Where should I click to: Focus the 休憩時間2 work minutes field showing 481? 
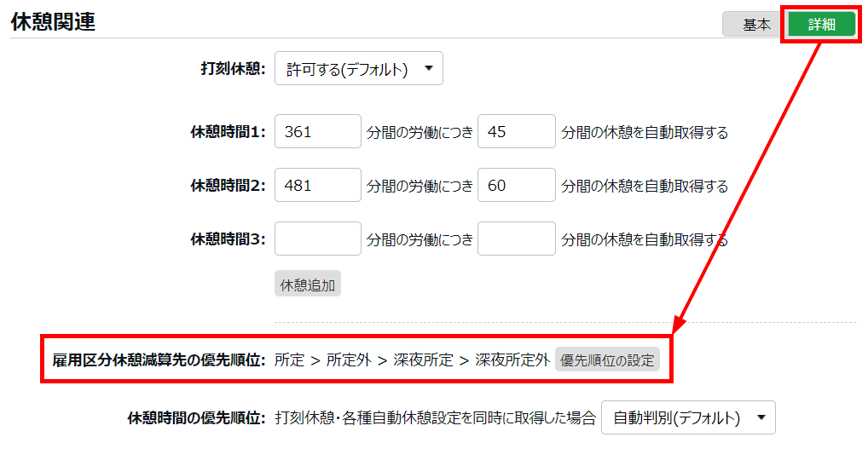tap(317, 185)
